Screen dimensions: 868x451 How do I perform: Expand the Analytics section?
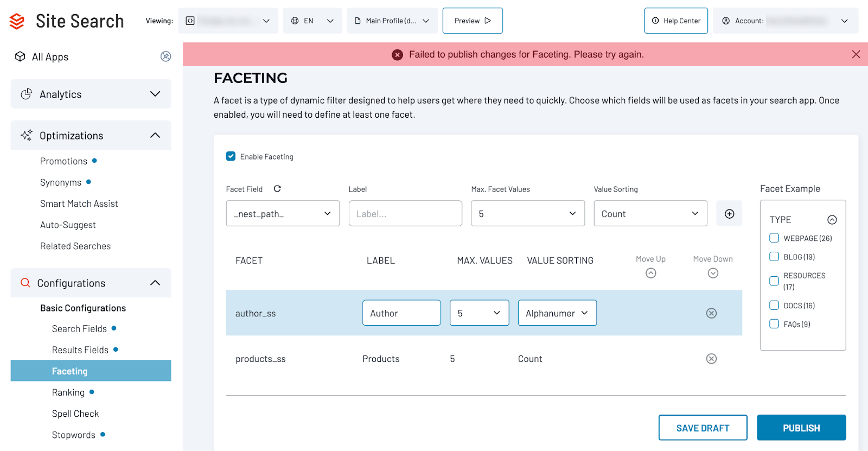(x=91, y=94)
